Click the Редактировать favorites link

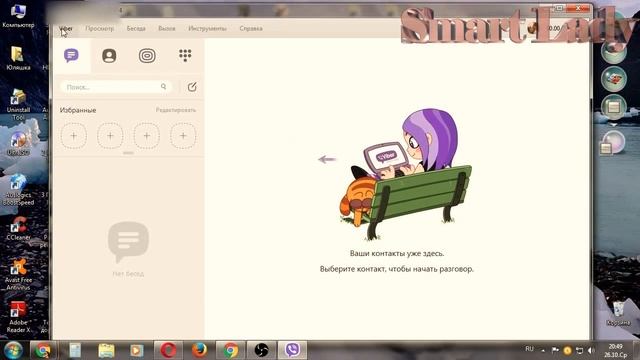click(x=176, y=110)
